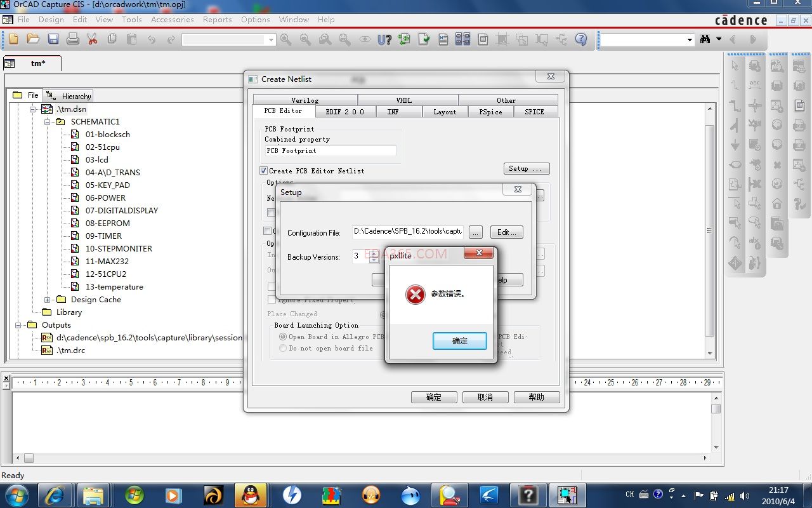
Task: Select Open Board in Allegro PCB radio
Action: coord(283,337)
